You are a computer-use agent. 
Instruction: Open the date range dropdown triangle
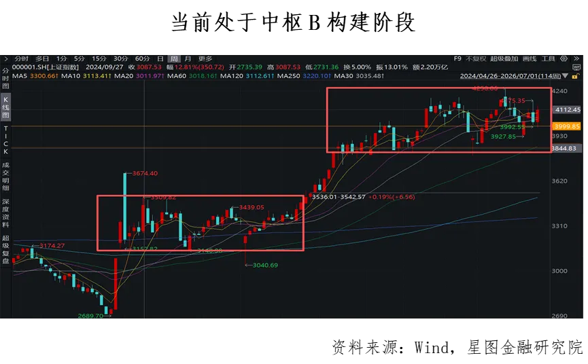click(x=565, y=76)
